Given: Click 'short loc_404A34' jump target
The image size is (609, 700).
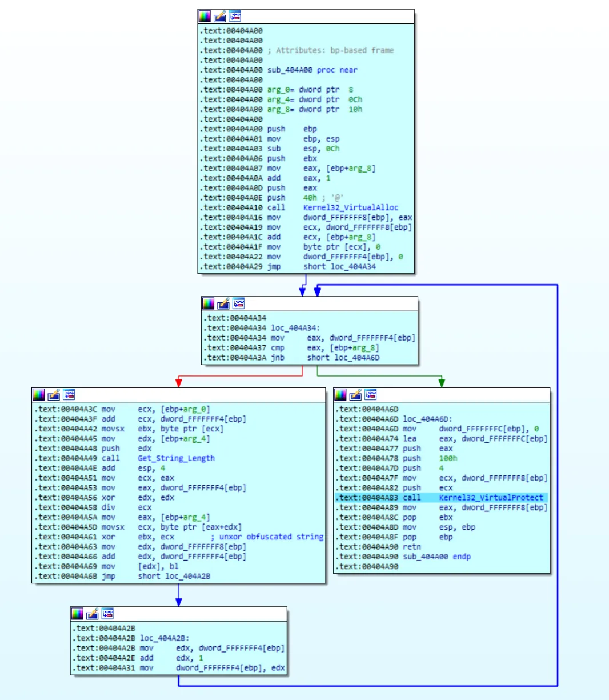Looking at the screenshot, I should tap(339, 266).
